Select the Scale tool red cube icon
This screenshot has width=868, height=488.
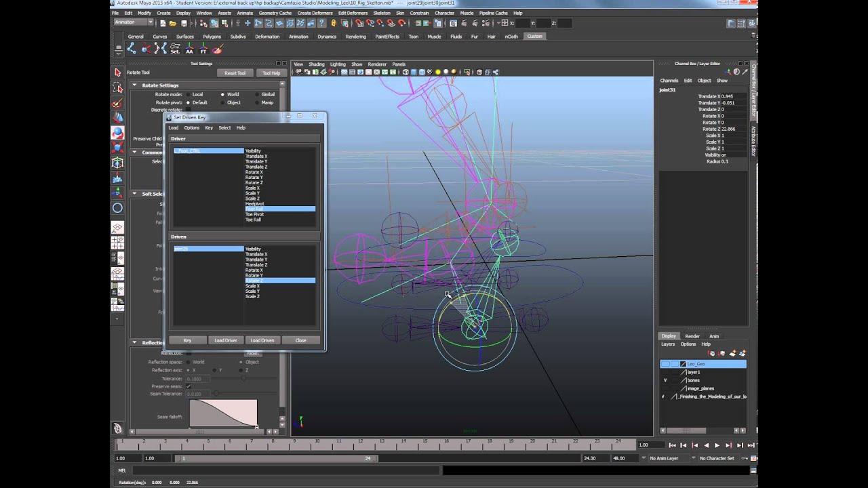117,148
